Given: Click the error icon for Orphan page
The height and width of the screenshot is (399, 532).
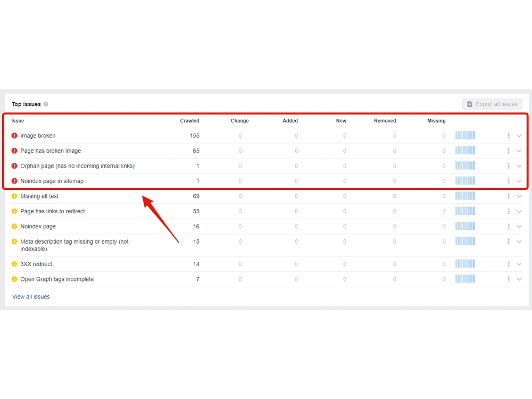Looking at the screenshot, I should (14, 166).
